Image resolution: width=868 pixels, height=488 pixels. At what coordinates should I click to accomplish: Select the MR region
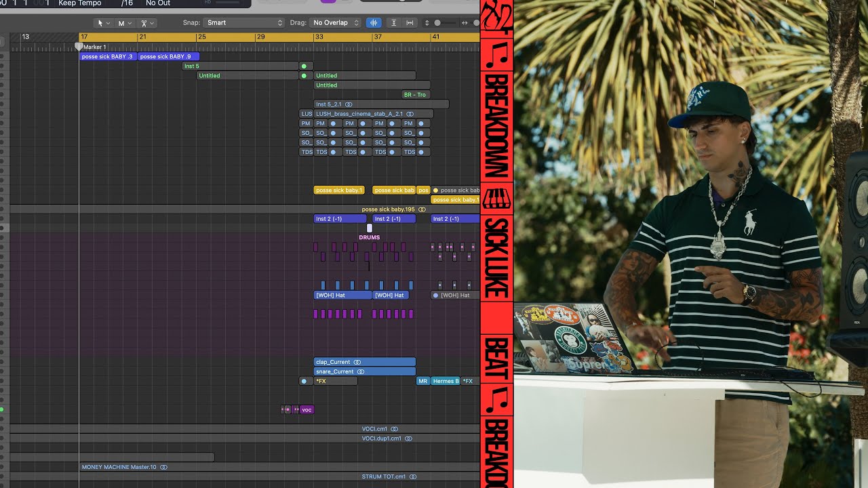coord(423,381)
